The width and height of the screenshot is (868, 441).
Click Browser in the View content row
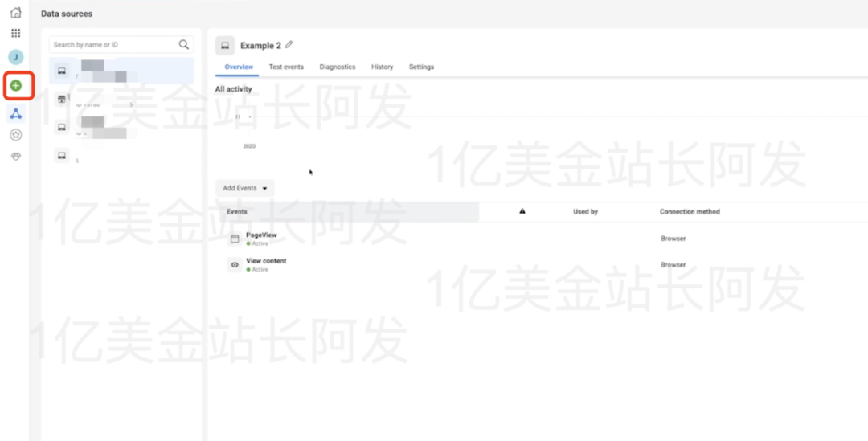pyautogui.click(x=674, y=265)
